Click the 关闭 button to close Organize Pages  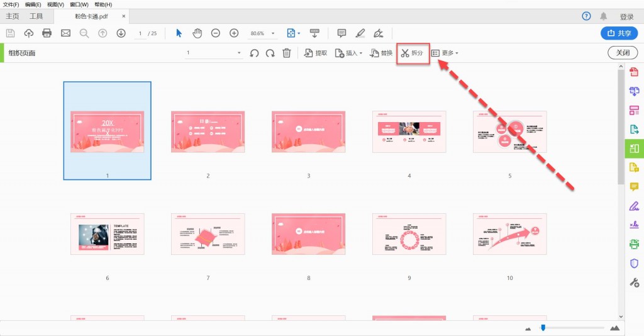[x=623, y=53]
